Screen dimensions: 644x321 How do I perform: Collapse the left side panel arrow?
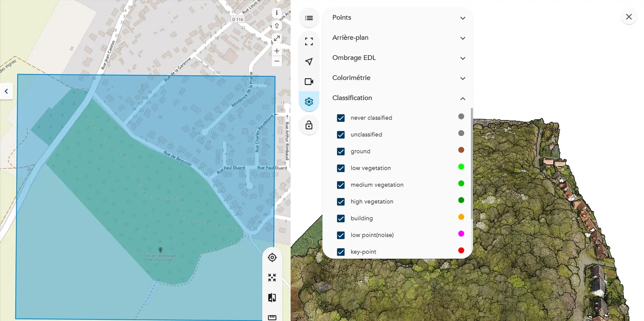point(6,91)
